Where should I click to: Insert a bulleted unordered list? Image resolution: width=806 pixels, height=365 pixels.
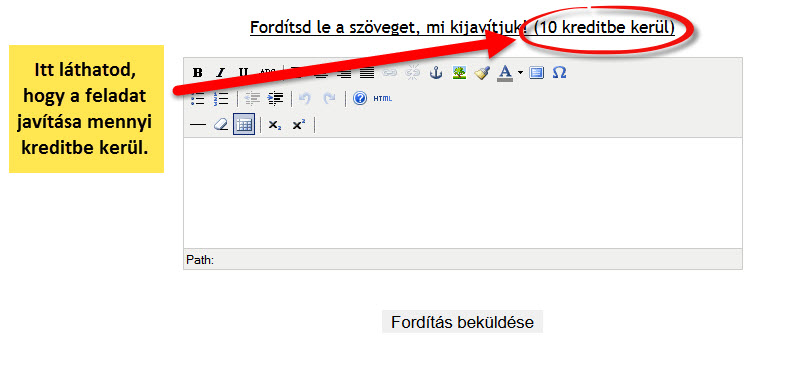197,98
